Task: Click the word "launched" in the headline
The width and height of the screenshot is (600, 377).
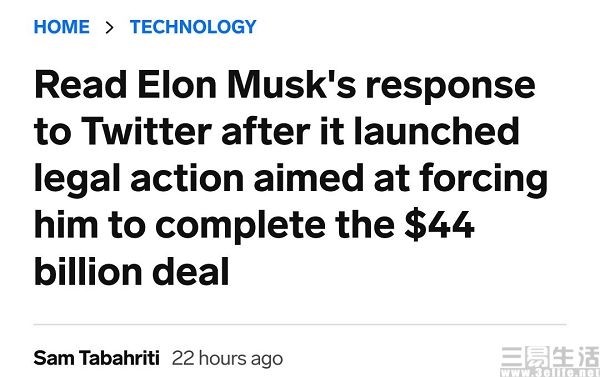Action: pos(437,131)
